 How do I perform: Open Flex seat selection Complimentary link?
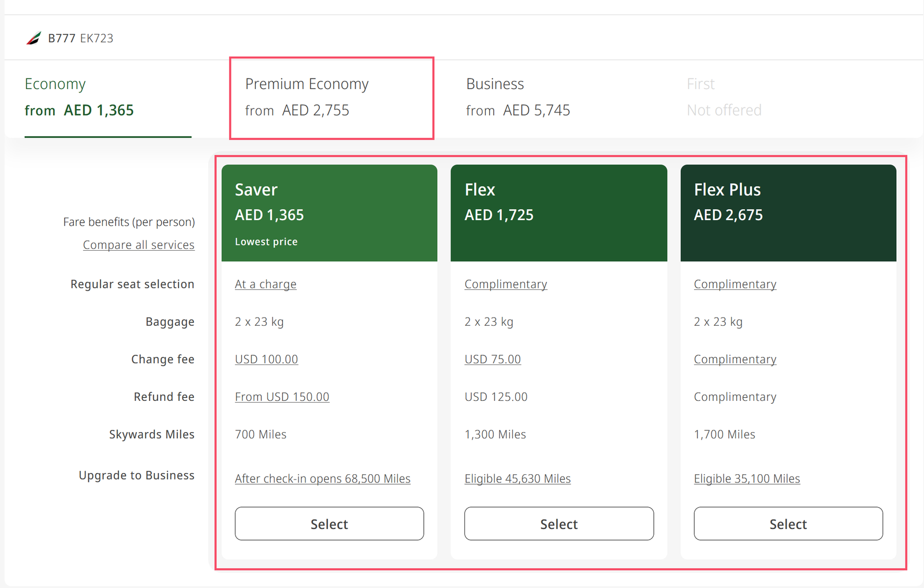pos(505,284)
